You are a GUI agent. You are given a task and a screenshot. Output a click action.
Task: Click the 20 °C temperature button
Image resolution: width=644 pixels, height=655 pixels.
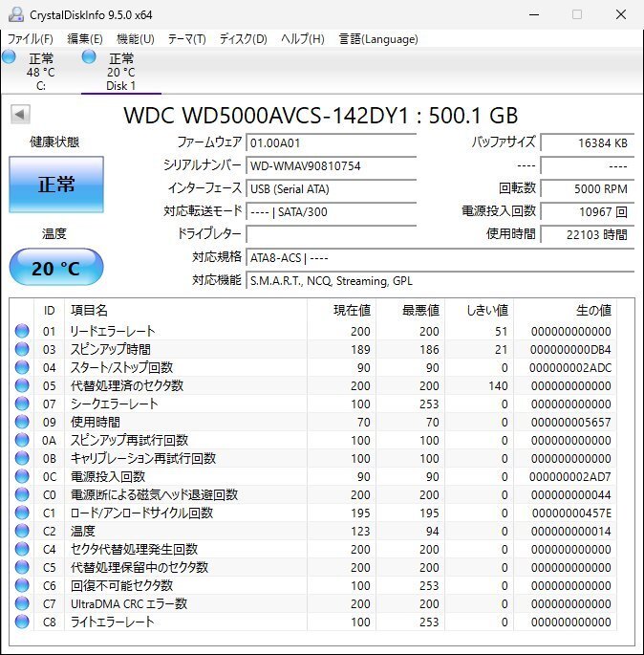(56, 268)
